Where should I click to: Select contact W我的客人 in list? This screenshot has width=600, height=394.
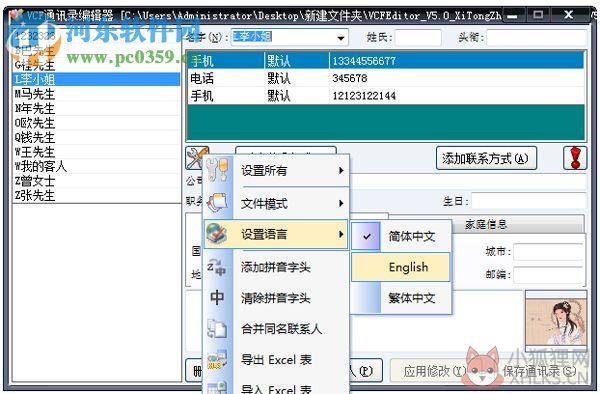click(x=96, y=166)
